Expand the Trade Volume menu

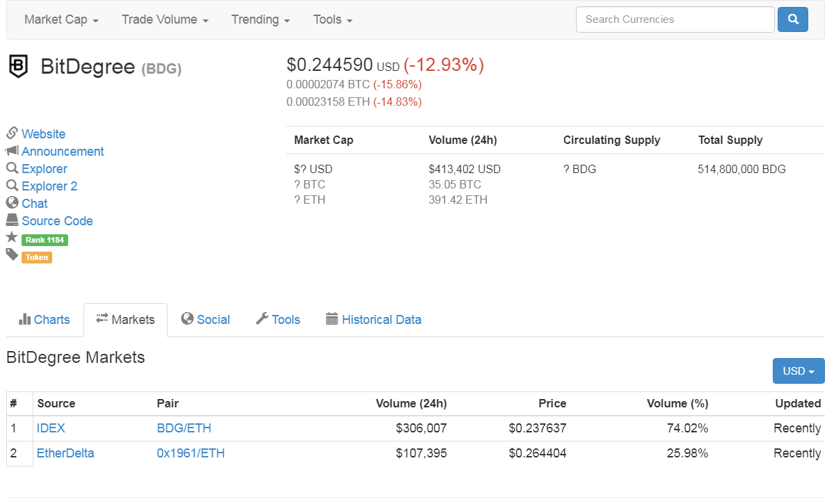[165, 19]
